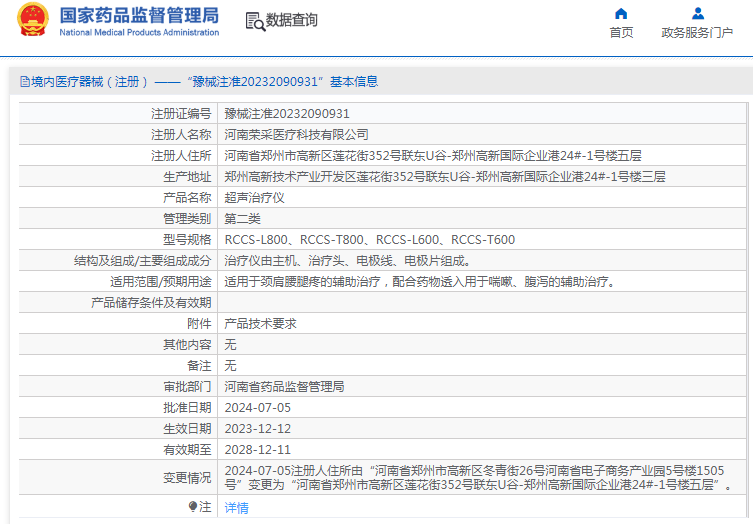Image resolution: width=753 pixels, height=524 pixels.
Task: Click the 审批部门 row label
Action: coord(187,387)
